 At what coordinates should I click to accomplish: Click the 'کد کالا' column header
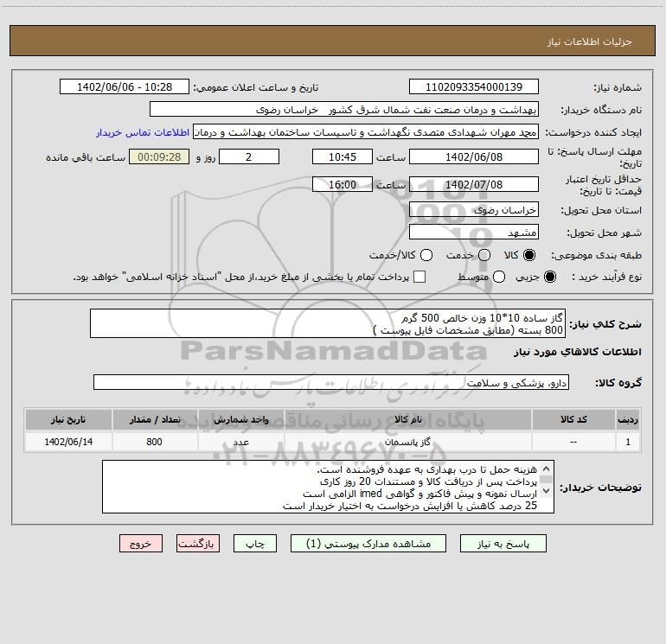[573, 419]
